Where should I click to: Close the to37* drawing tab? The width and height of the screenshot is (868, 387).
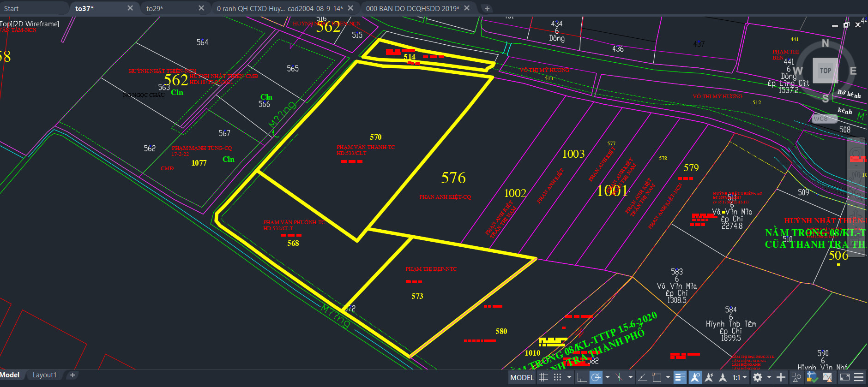point(130,8)
